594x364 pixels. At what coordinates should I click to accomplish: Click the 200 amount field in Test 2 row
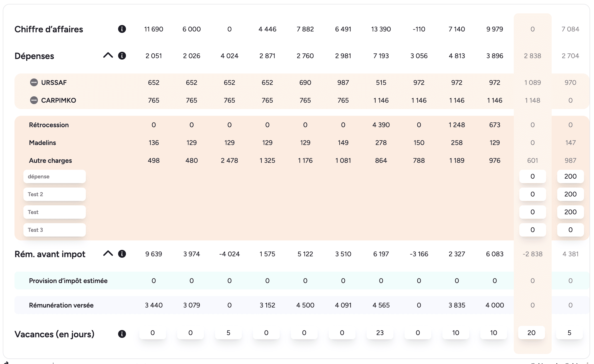[570, 194]
